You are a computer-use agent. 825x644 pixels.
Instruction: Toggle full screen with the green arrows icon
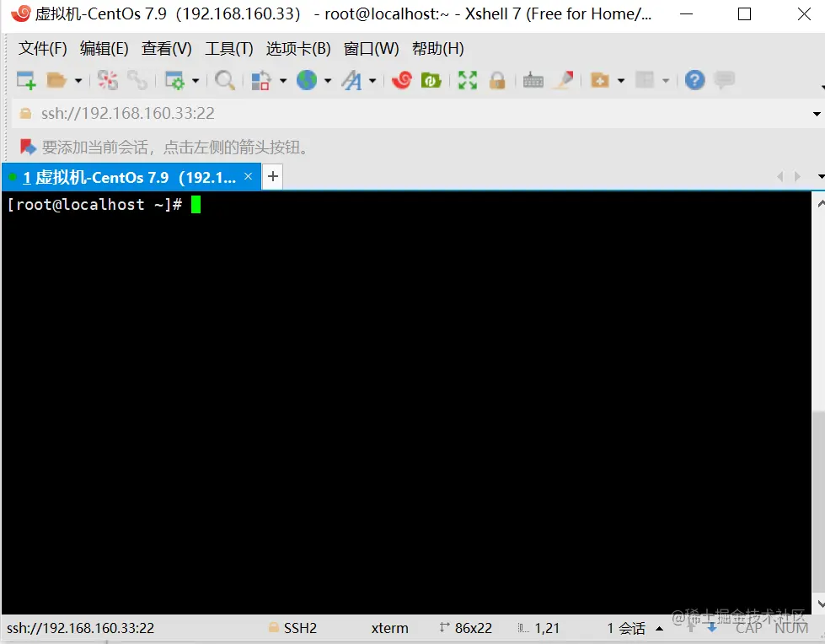tap(467, 81)
